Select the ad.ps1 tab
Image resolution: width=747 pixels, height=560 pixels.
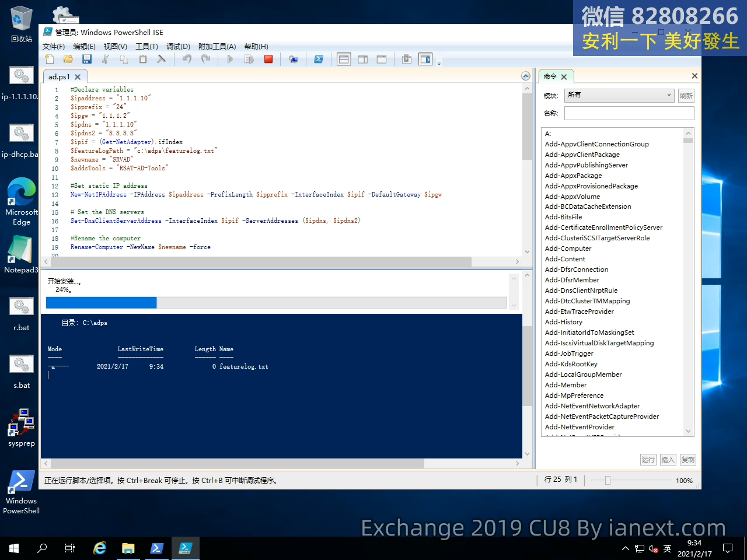59,76
